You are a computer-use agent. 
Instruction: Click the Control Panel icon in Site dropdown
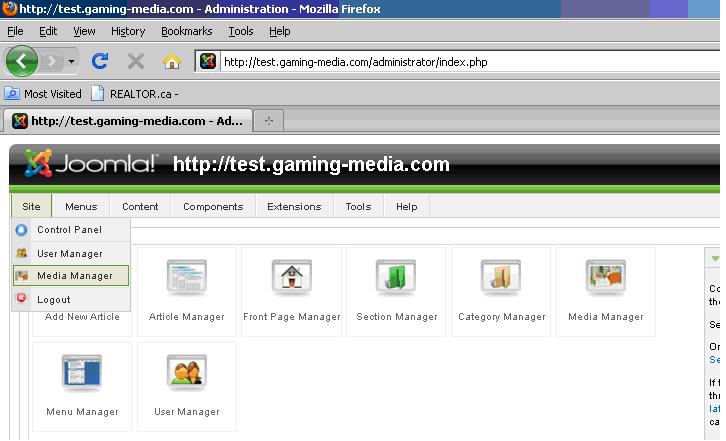[21, 230]
